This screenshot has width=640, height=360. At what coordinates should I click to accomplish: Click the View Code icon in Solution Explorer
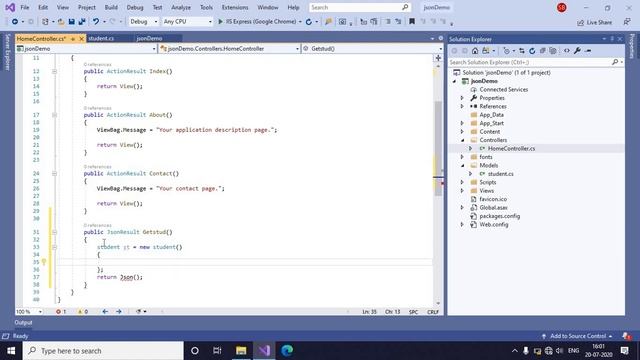click(x=567, y=51)
